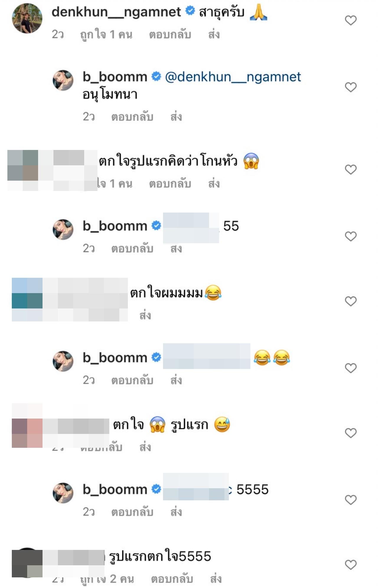Heart the รูปแรกตกใจ5555 comment

tap(351, 565)
